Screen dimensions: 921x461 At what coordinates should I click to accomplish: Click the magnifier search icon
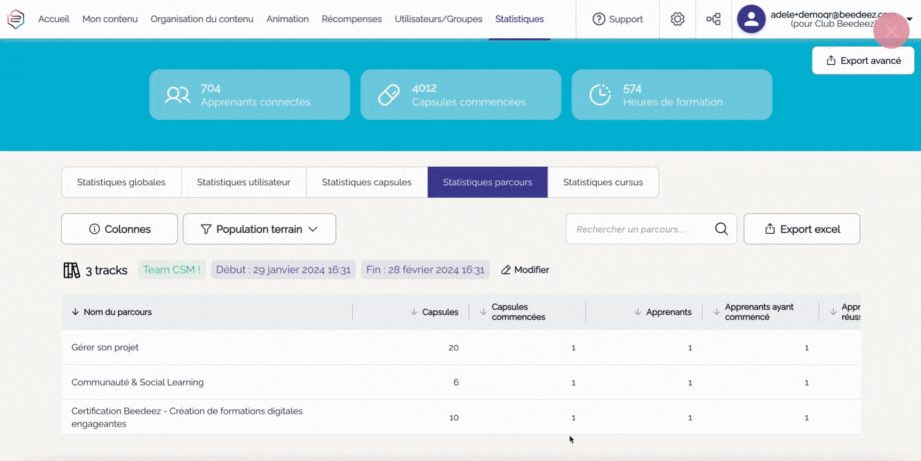click(x=721, y=229)
